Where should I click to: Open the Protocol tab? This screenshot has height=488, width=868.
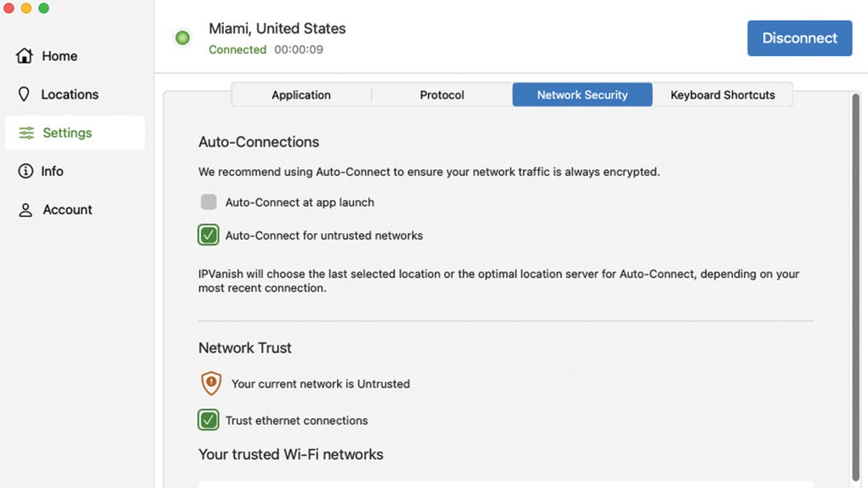pos(442,95)
